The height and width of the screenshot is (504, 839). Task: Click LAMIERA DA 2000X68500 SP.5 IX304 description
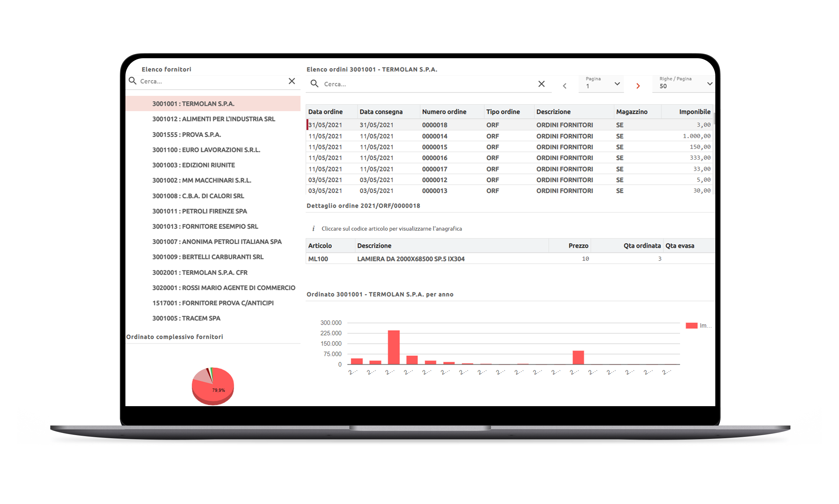click(411, 259)
